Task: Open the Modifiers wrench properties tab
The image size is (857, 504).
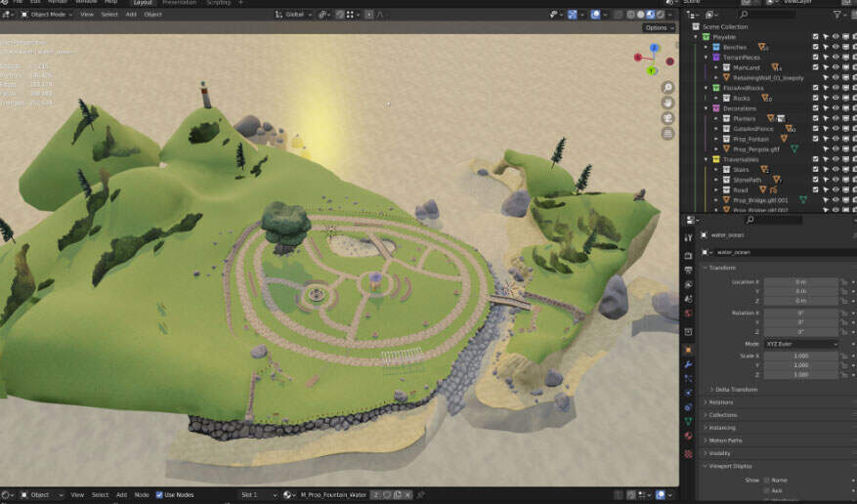Action: (x=688, y=364)
